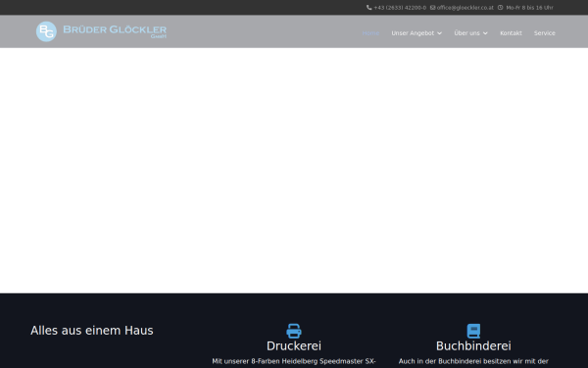Click the office@gloeckler.co.at email address
The height and width of the screenshot is (368, 588).
coord(465,8)
